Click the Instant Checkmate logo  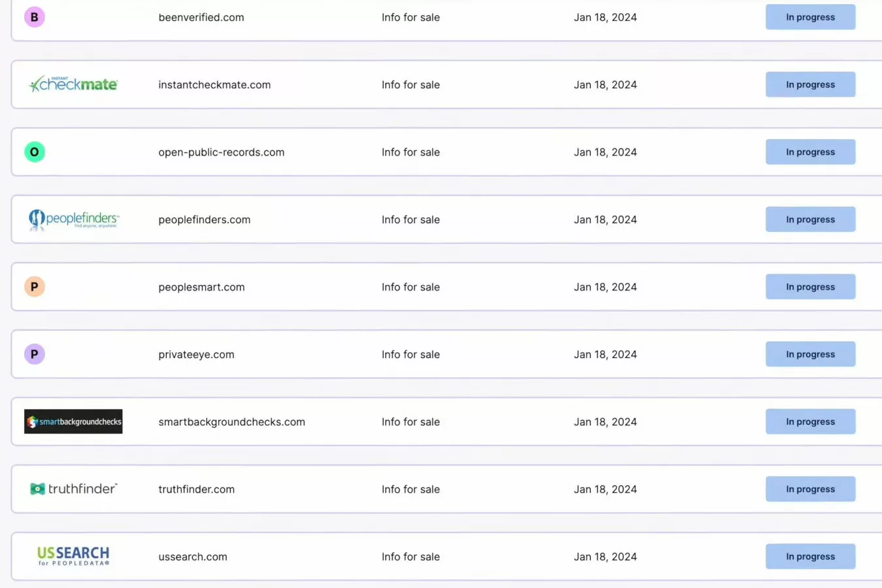(x=73, y=84)
